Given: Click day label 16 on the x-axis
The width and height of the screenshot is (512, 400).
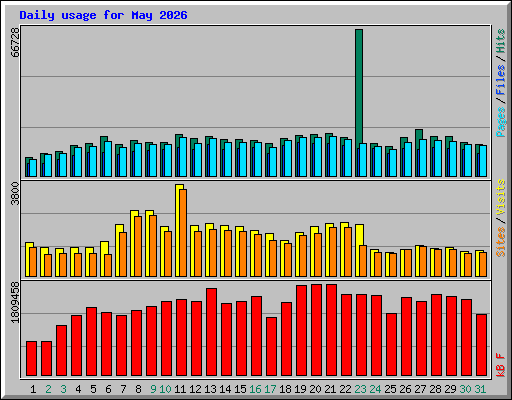Looking at the screenshot, I should click(x=255, y=389).
